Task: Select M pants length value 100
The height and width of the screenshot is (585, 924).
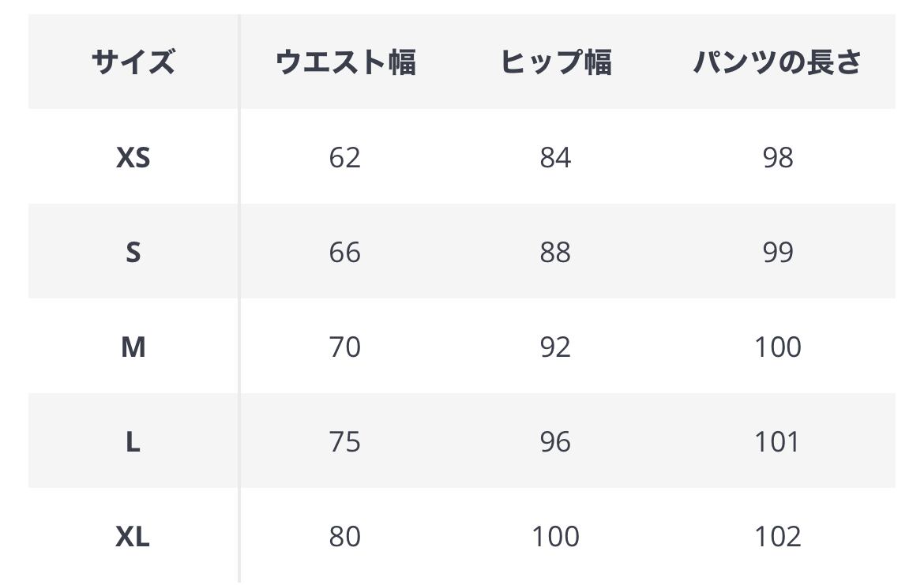Action: click(x=777, y=347)
